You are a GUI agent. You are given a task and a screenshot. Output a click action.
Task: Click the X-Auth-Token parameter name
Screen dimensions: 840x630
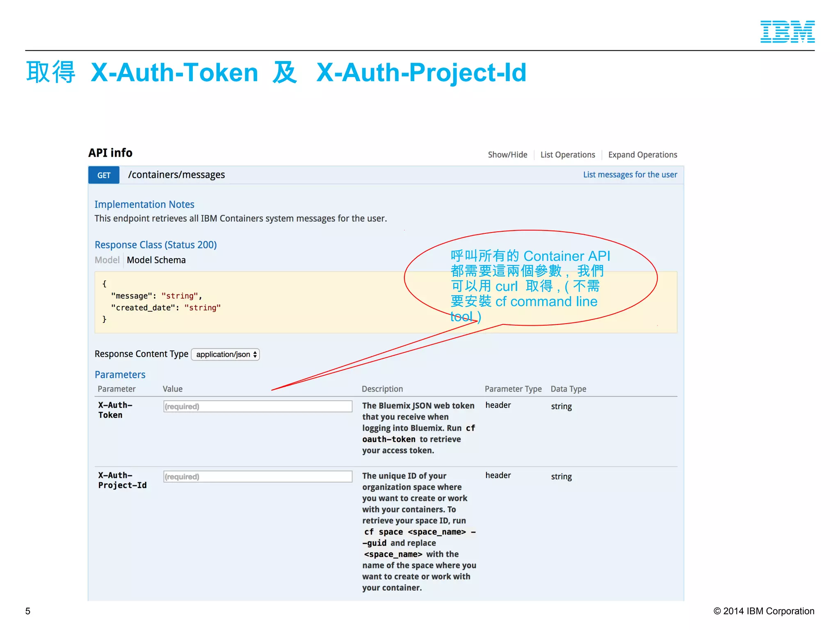point(115,410)
